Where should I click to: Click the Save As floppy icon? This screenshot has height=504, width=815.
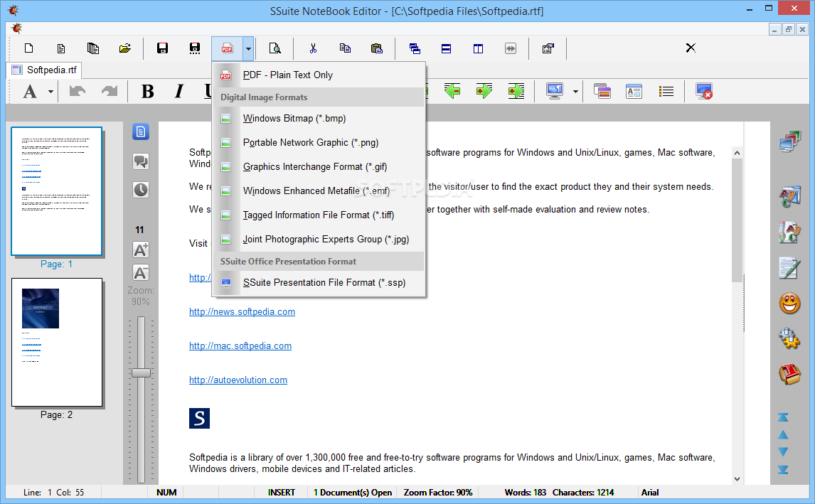[x=194, y=48]
